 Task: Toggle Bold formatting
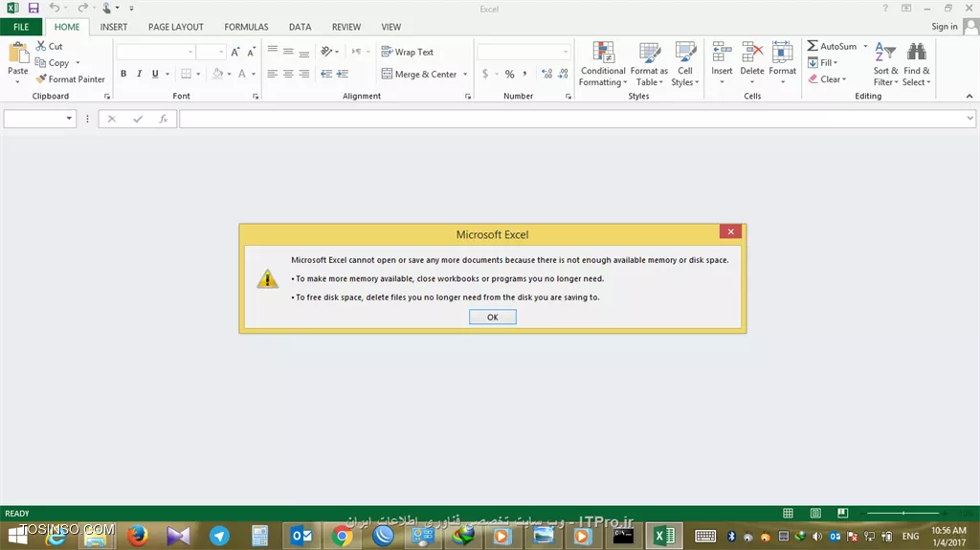pos(123,74)
